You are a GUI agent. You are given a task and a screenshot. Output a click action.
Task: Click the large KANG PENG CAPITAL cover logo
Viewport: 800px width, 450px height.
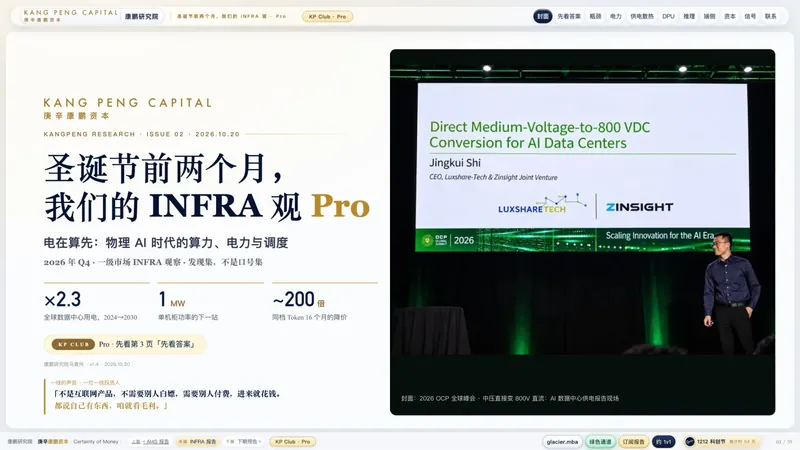click(x=128, y=108)
